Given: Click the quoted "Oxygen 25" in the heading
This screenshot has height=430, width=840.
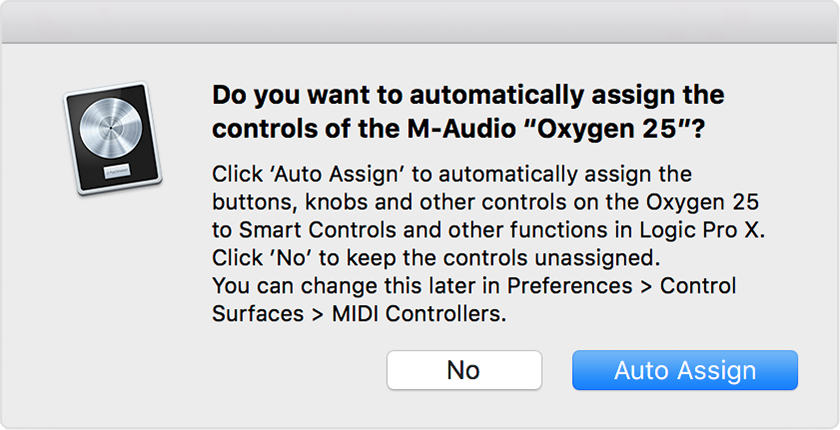Looking at the screenshot, I should point(603,130).
